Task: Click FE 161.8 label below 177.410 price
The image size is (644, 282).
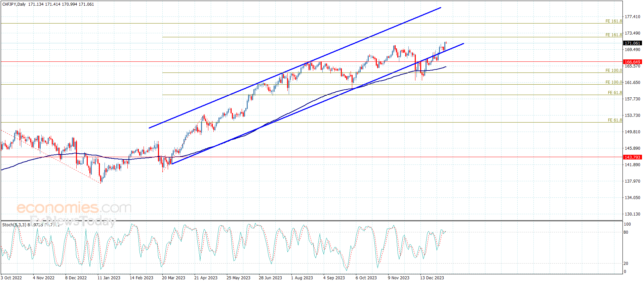Action: tap(614, 21)
